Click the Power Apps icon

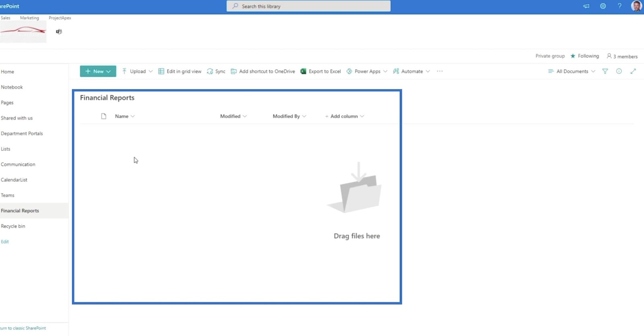(x=349, y=71)
